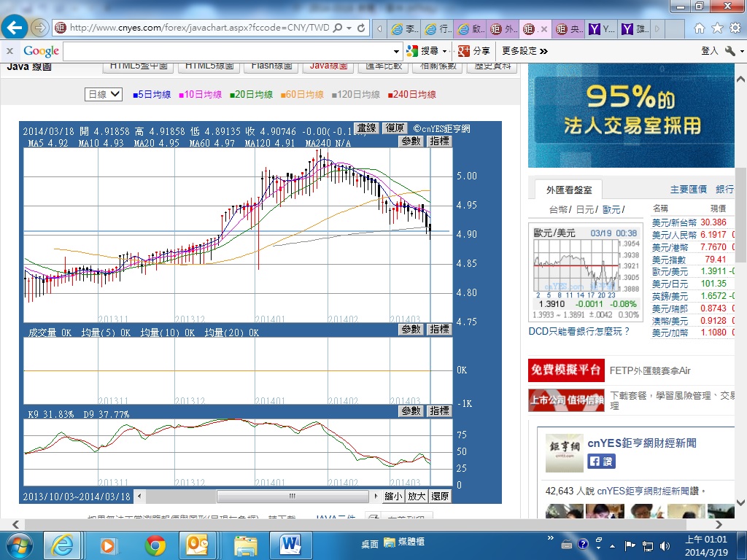
Task: Open the browser Home icon
Action: point(700,28)
